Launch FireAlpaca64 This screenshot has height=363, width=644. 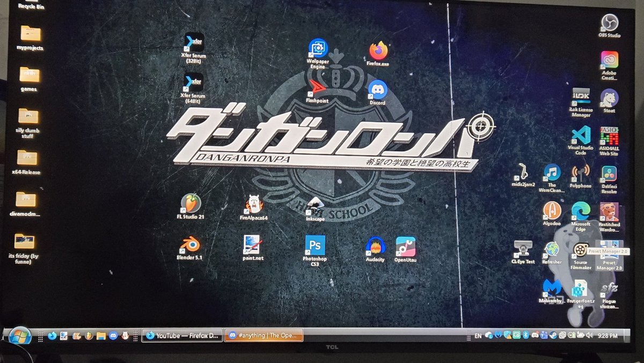coord(254,207)
